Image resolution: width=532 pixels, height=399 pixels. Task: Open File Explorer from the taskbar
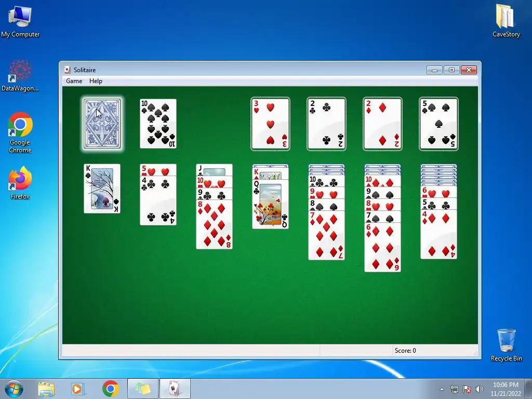46,389
